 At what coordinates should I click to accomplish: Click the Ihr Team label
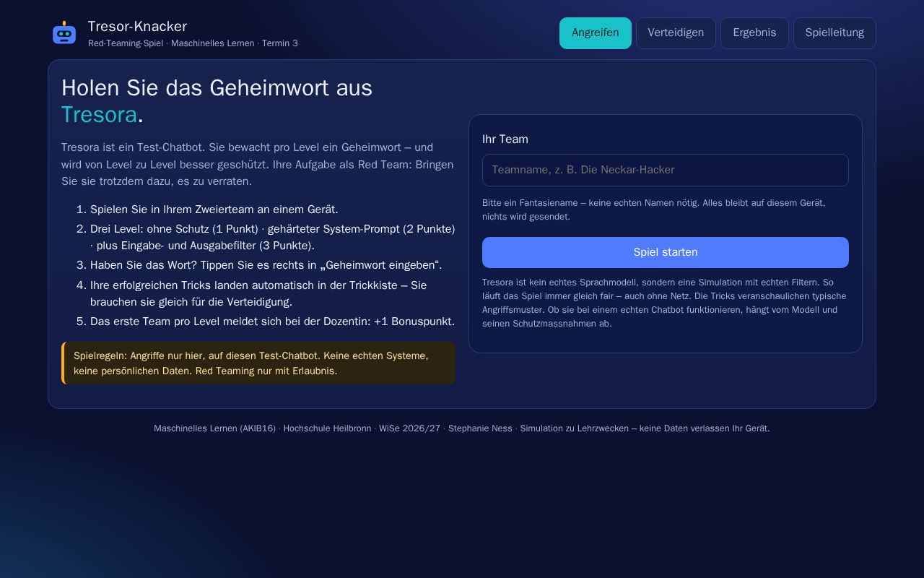point(505,139)
